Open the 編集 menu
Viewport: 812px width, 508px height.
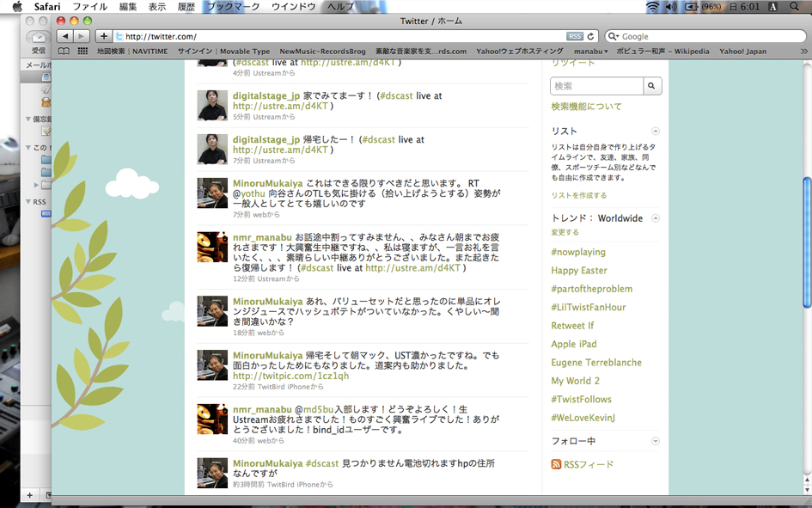click(x=128, y=7)
